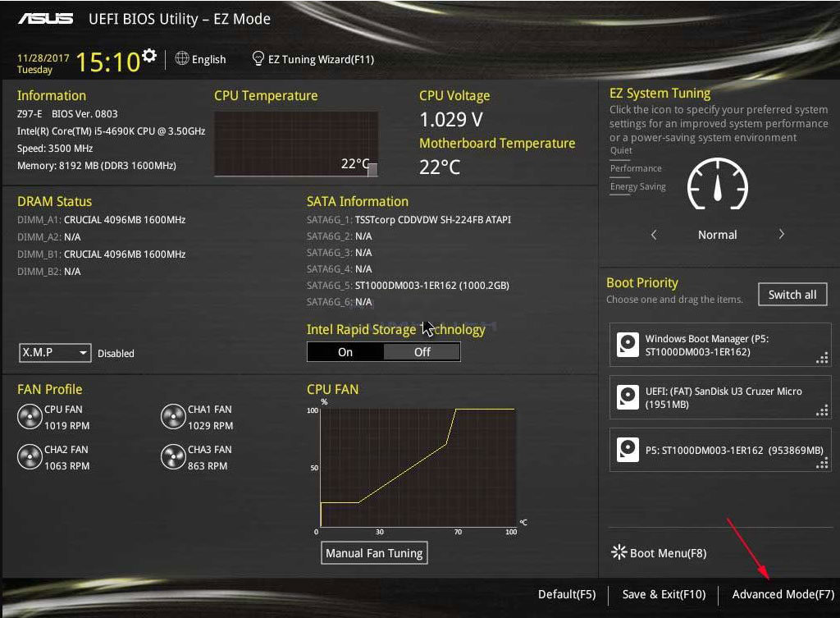Click the CHA2 FAN fan icon
This screenshot has width=840, height=618.
30,457
